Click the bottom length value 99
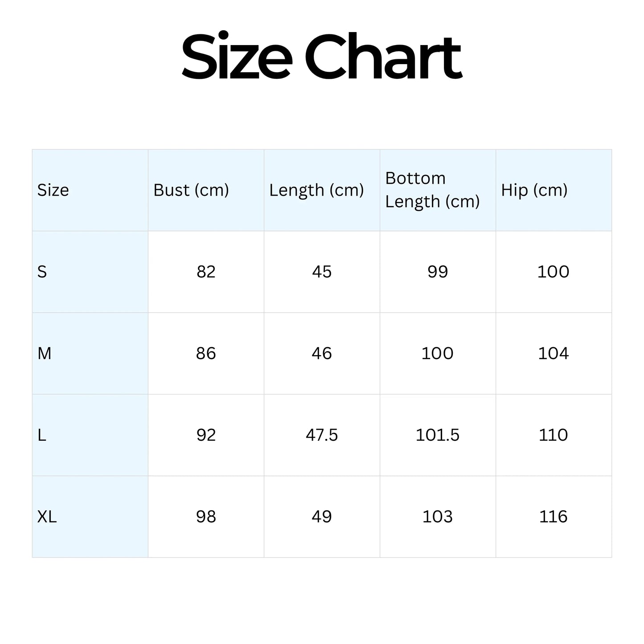 click(x=438, y=272)
